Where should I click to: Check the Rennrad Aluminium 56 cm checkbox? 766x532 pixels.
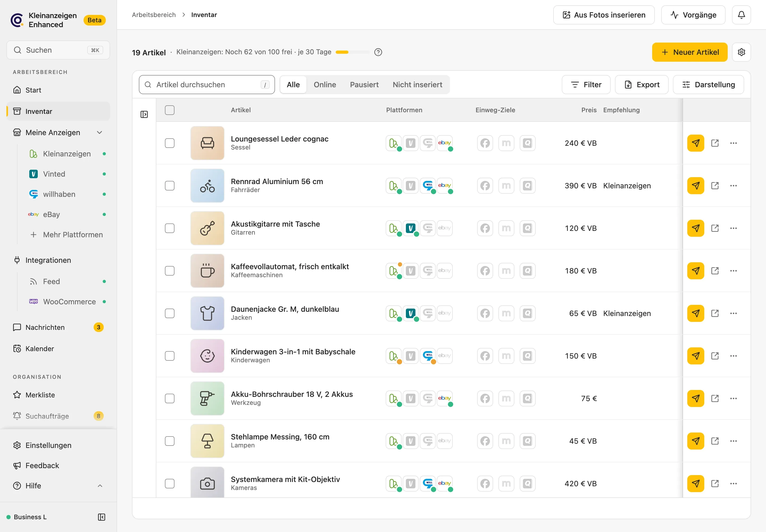[x=170, y=186]
